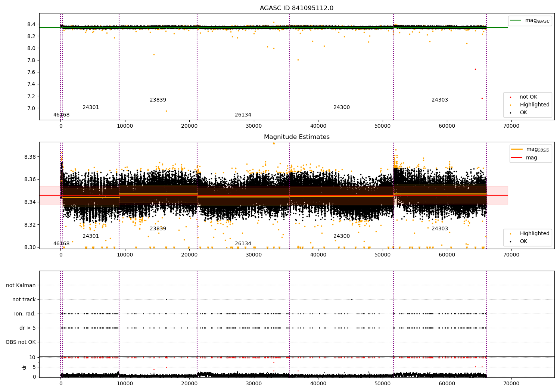
Task: Click the 'dr' y-axis label at bottom
Action: 24,367
